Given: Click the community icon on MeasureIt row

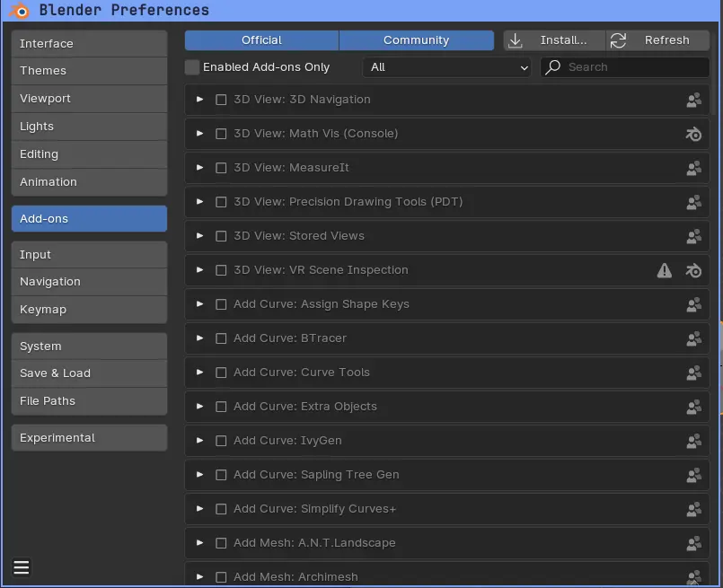Looking at the screenshot, I should 693,168.
